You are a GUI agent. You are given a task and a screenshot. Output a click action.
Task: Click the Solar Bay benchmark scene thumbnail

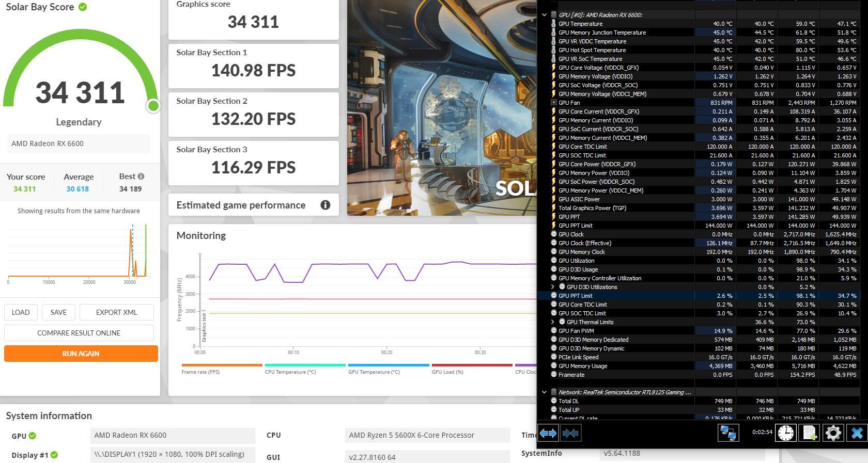[442, 108]
